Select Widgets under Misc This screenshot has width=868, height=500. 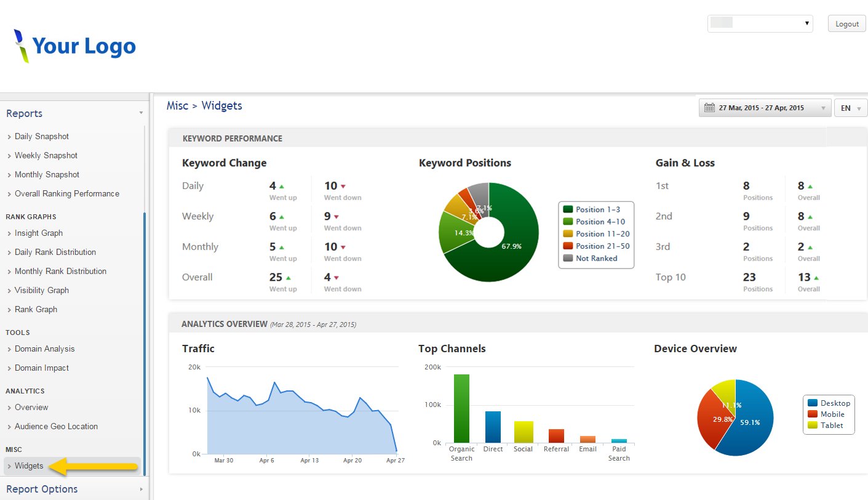(x=29, y=466)
